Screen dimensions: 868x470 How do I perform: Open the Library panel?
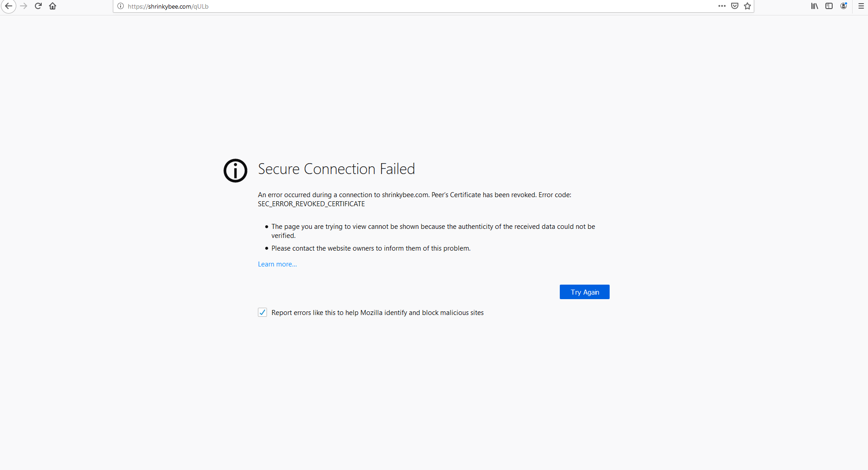click(x=814, y=6)
